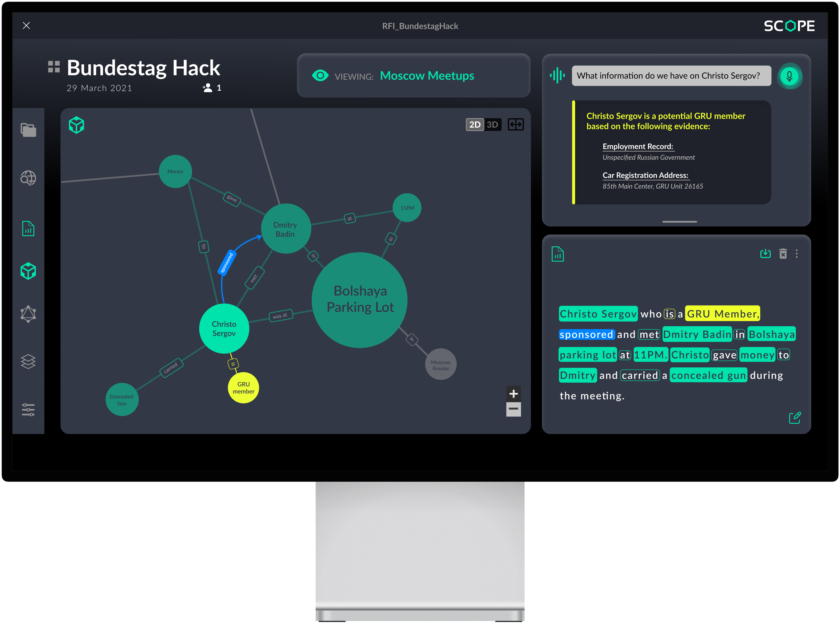The height and width of the screenshot is (624, 840).
Task: Open the layers stack sidebar icon
Action: pos(28,361)
